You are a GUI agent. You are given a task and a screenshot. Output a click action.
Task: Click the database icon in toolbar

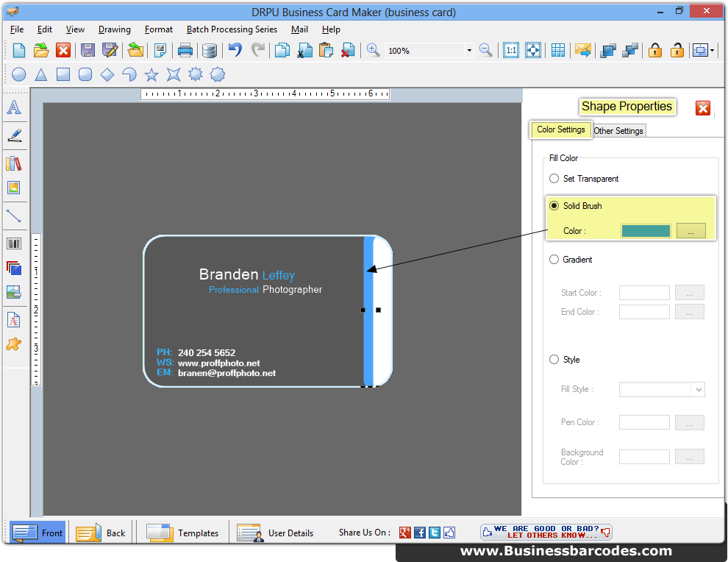210,50
